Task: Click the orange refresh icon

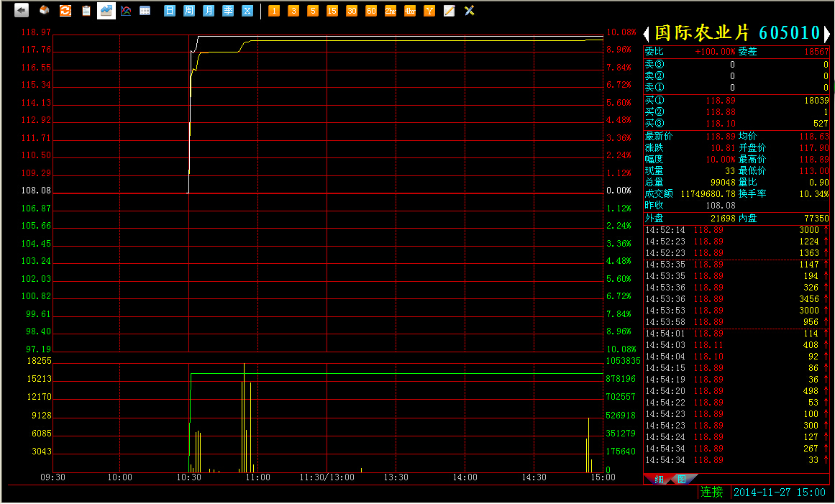Action: pyautogui.click(x=65, y=11)
